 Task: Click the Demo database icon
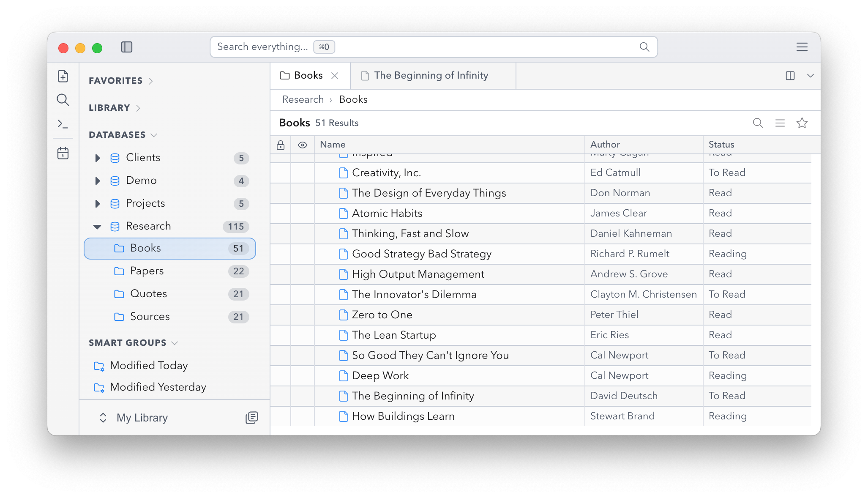pyautogui.click(x=115, y=181)
